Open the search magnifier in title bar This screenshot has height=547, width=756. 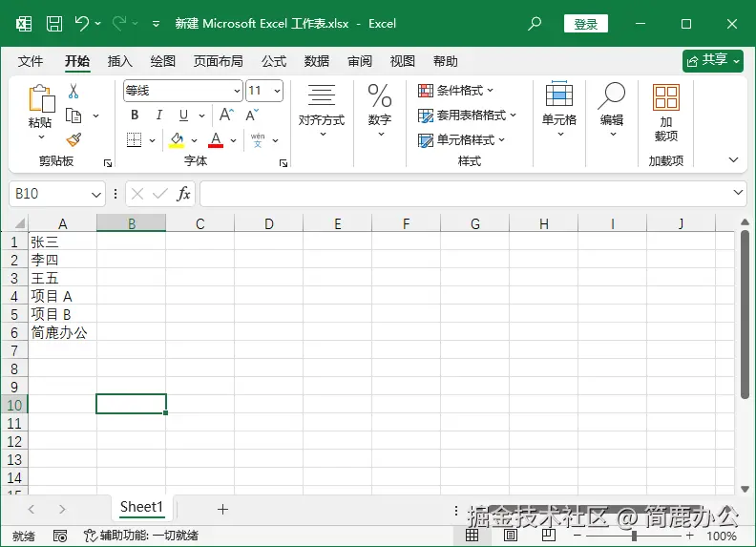point(535,23)
